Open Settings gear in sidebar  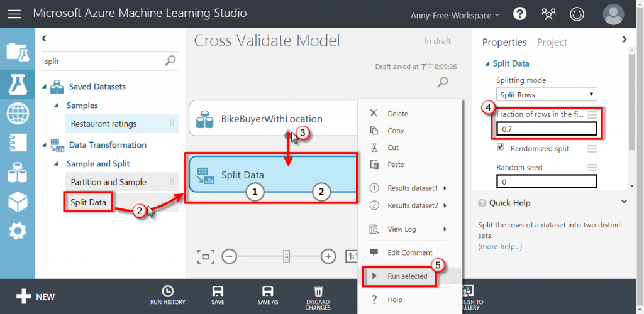coord(18,232)
